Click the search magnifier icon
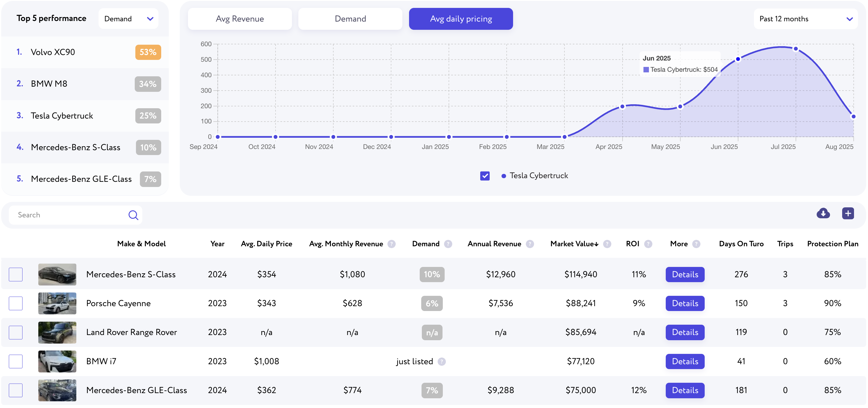 point(133,215)
